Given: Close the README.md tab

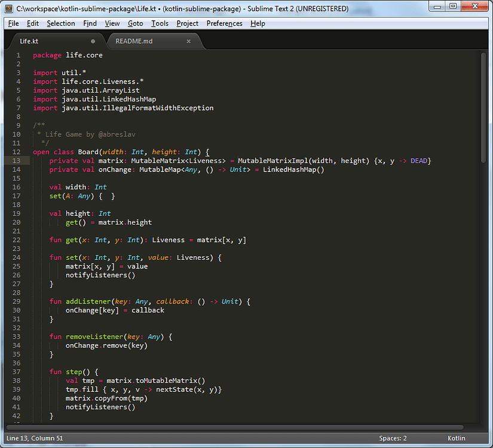Looking at the screenshot, I should (x=188, y=41).
